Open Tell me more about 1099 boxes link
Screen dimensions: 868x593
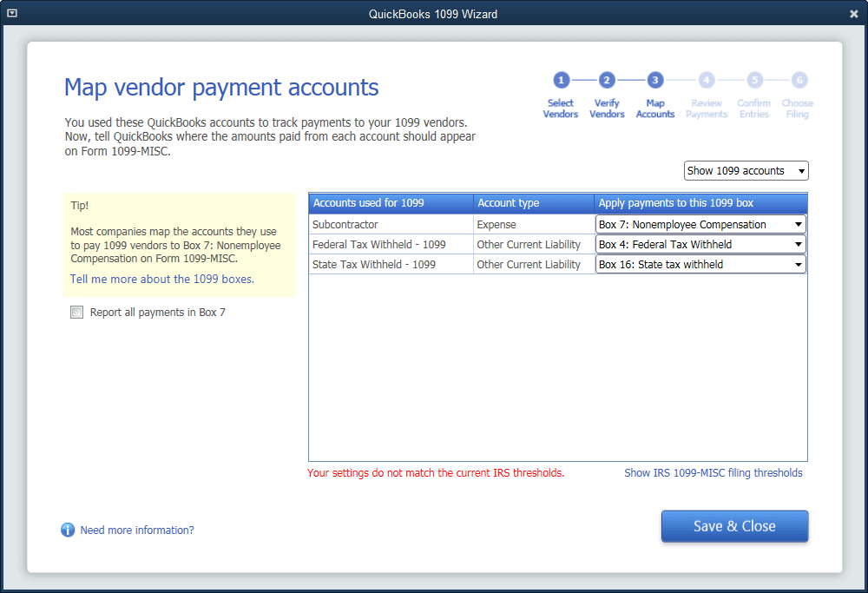(161, 280)
